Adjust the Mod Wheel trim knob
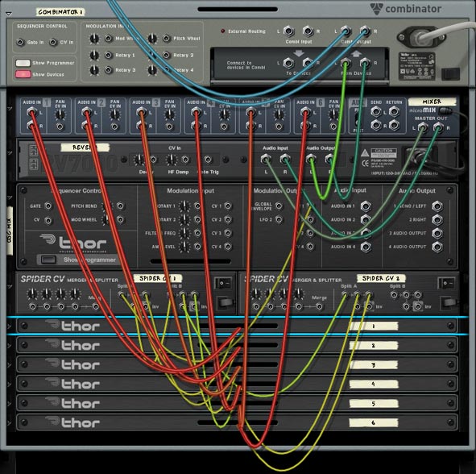 94,39
